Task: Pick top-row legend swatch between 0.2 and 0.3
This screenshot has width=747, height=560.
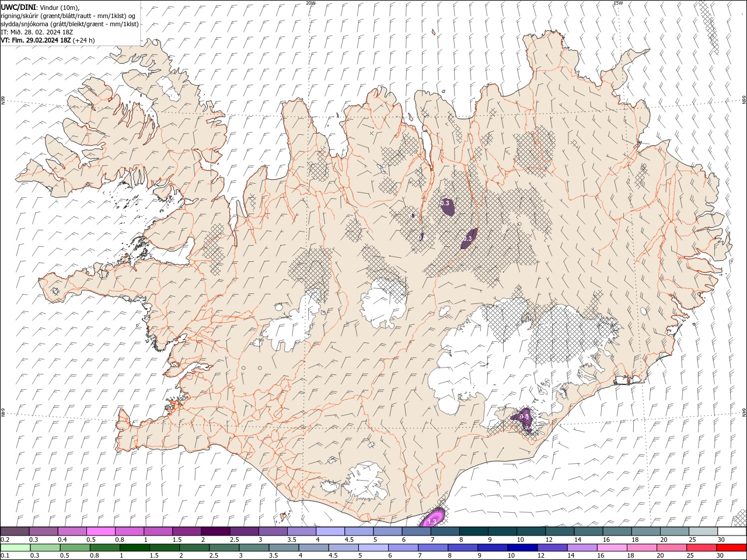Action: coord(15,531)
